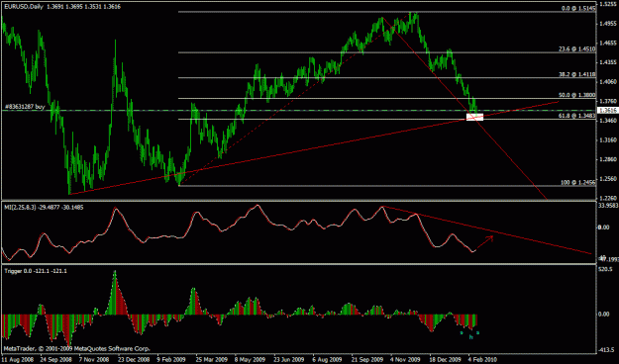The image size is (619, 364).
Task: Click the highlighted current price 1.3616 tag
Action: 608,111
